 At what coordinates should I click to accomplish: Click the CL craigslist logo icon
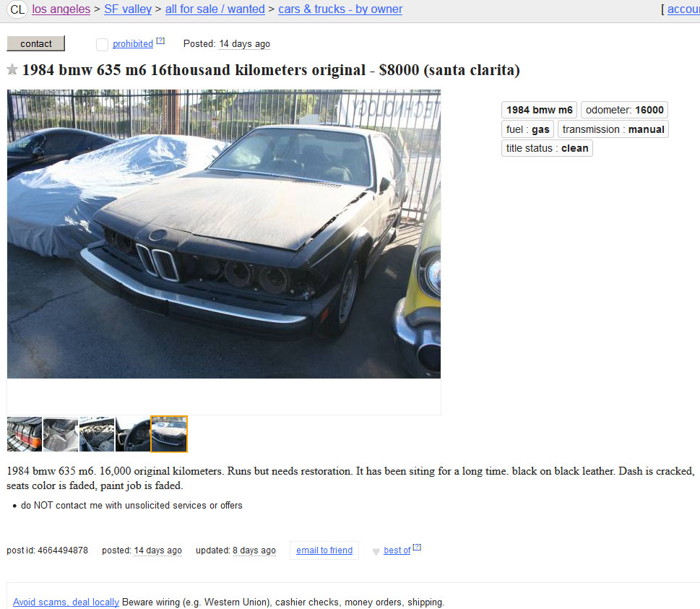click(x=17, y=9)
